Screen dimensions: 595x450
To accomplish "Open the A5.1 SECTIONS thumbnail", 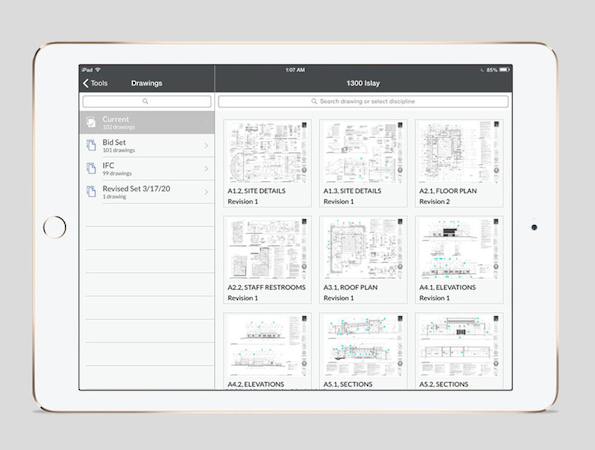I will (x=364, y=346).
